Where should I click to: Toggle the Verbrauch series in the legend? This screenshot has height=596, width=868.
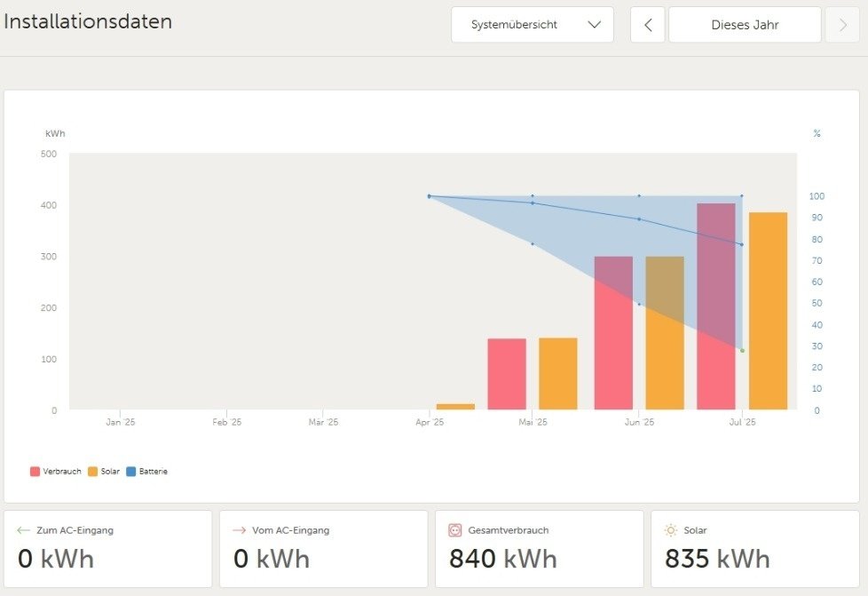[62, 472]
